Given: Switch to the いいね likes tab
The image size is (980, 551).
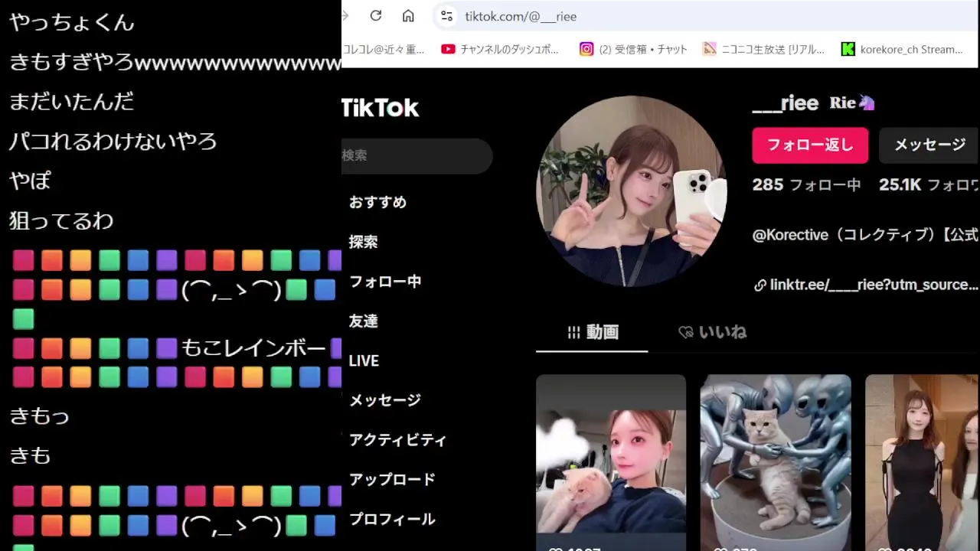Looking at the screenshot, I should (x=712, y=332).
